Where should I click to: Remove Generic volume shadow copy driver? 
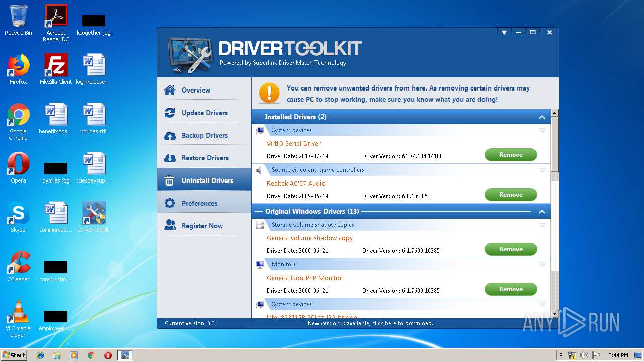click(x=511, y=249)
